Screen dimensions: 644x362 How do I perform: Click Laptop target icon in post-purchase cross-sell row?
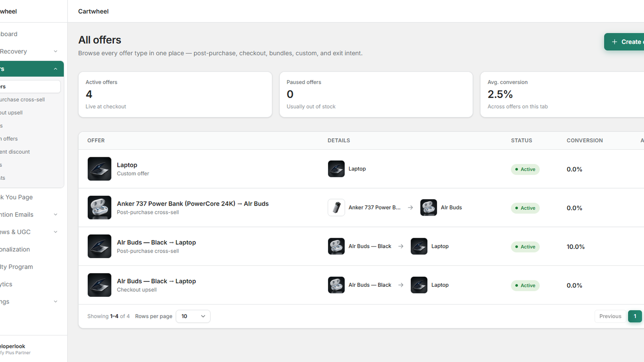click(419, 246)
